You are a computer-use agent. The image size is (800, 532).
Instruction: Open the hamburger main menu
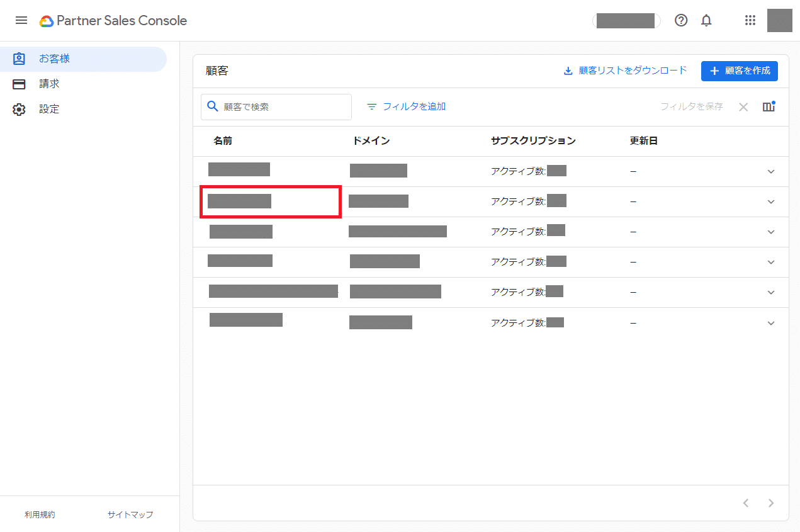(21, 20)
